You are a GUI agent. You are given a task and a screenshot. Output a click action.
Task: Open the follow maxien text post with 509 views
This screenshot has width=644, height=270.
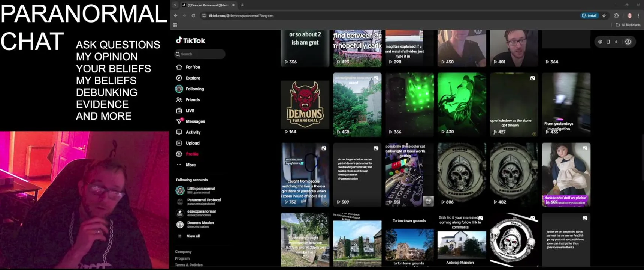click(357, 175)
